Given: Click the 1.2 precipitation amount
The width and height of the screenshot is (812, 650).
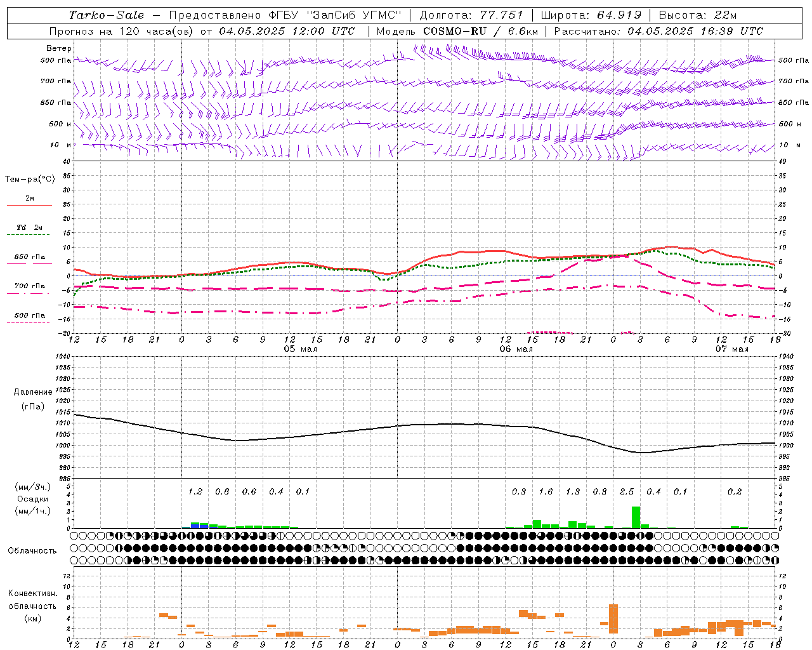Looking at the screenshot, I should (195, 492).
